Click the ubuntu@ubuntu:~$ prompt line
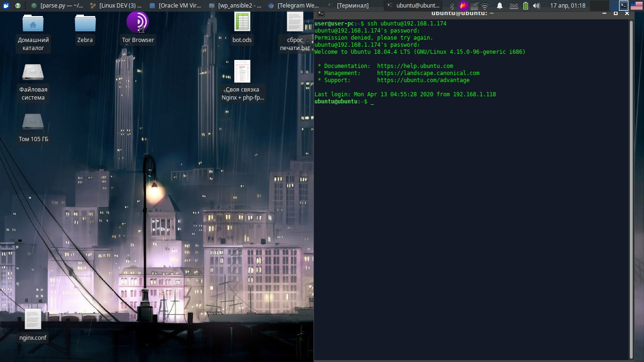Screen dimensions: 644x362 [344, 101]
